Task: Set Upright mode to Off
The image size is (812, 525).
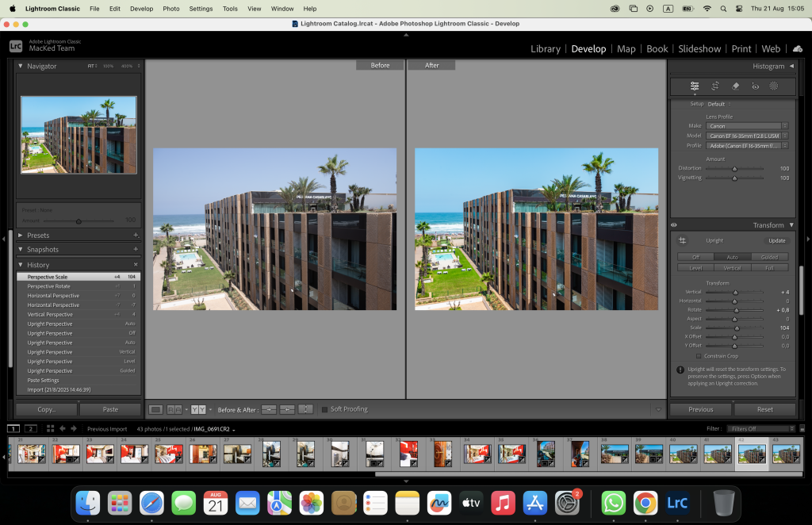Action: [695, 257]
